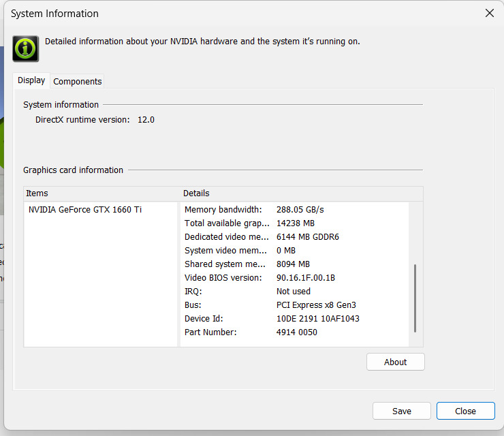This screenshot has width=504, height=436.
Task: Click the 10DE 2191 10AF1043 value
Action: click(318, 319)
